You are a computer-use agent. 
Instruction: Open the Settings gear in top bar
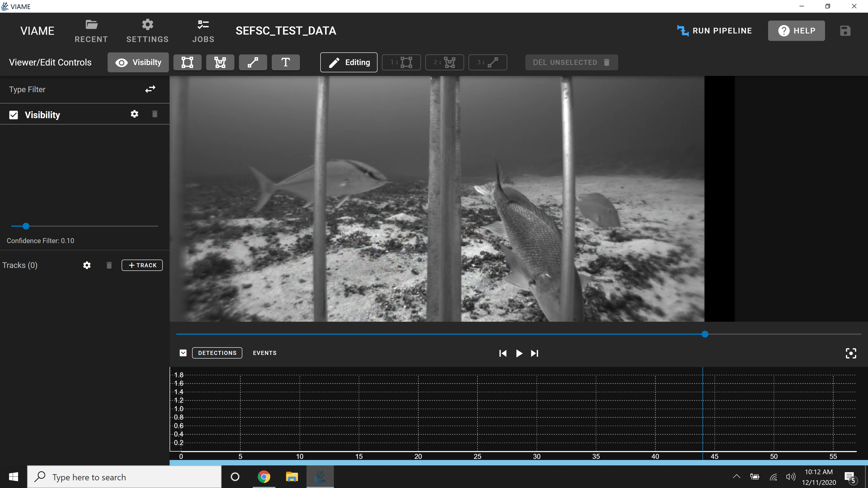147,31
